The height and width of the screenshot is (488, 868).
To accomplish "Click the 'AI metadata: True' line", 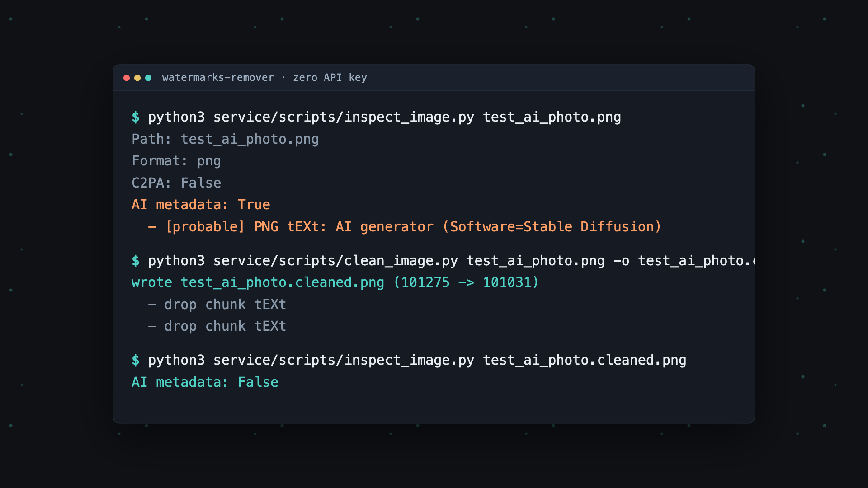I will click(x=201, y=205).
